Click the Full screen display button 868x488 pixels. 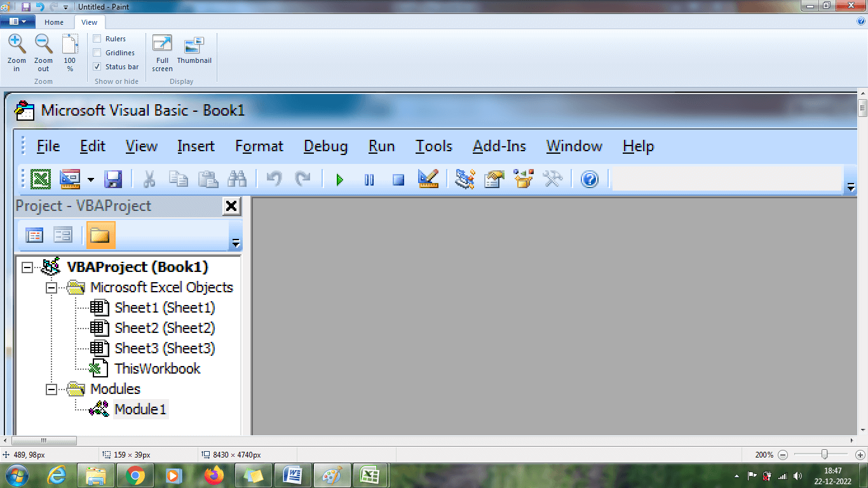(x=162, y=53)
